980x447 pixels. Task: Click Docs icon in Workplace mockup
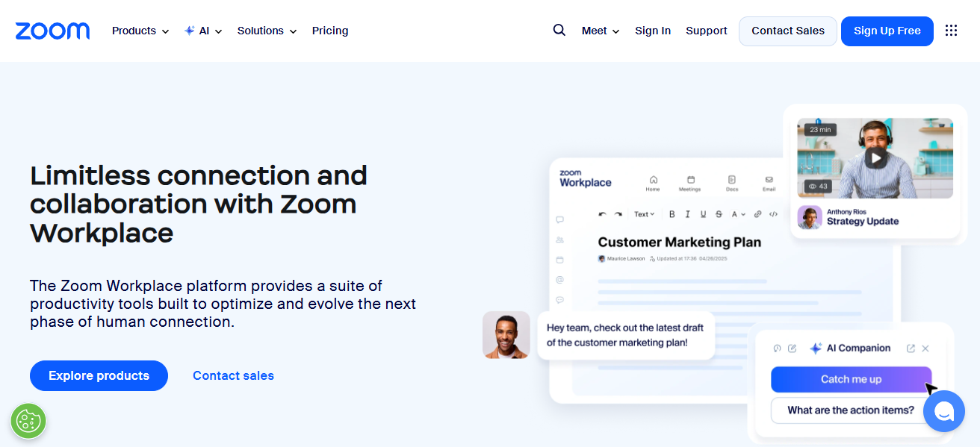(x=732, y=180)
